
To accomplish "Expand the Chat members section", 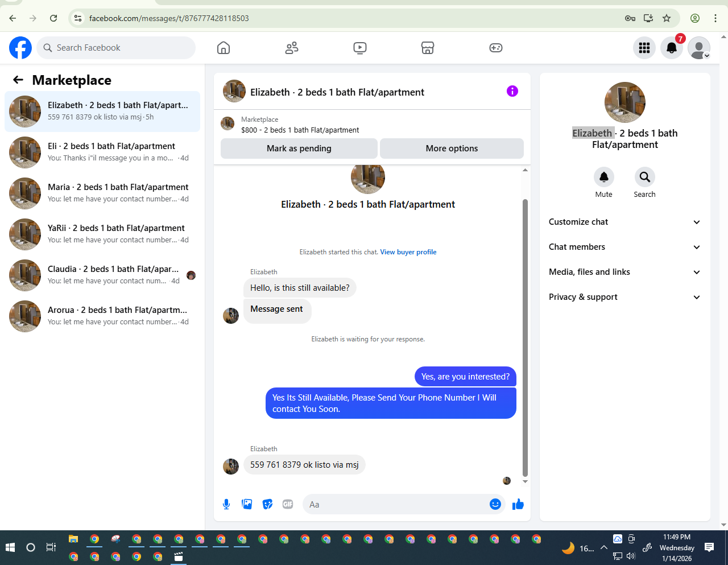I will pos(624,247).
